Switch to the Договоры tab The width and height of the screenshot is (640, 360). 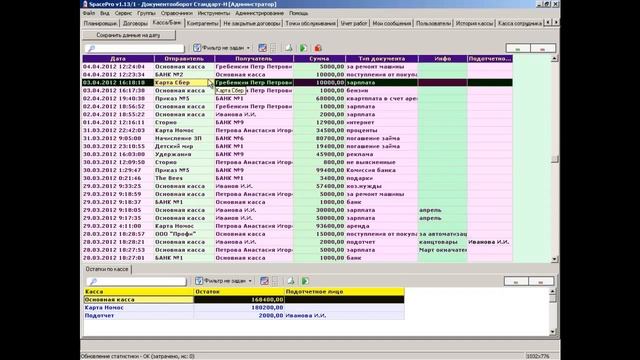click(135, 23)
